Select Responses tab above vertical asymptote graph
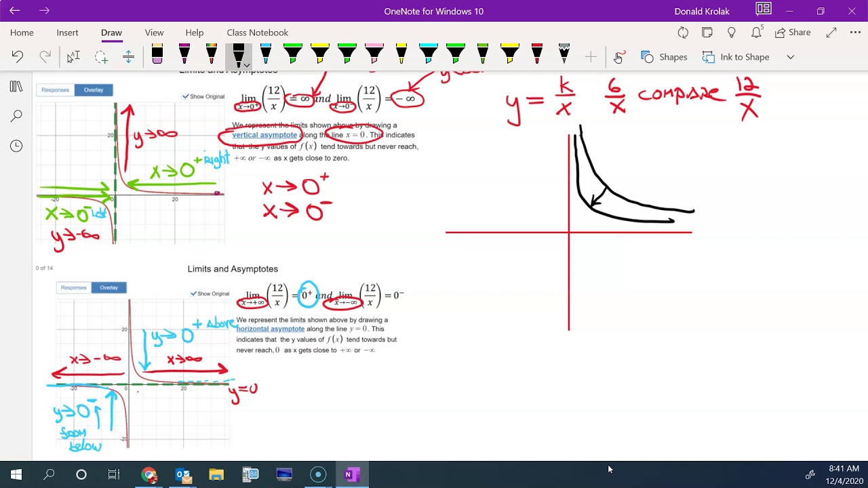The width and height of the screenshot is (868, 488). 56,90
